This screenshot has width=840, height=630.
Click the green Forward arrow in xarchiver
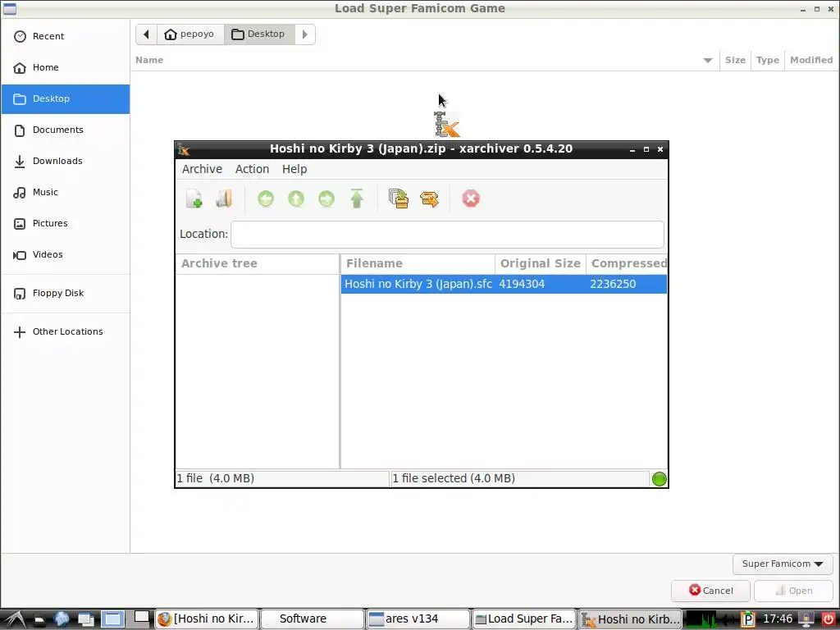[x=326, y=199]
